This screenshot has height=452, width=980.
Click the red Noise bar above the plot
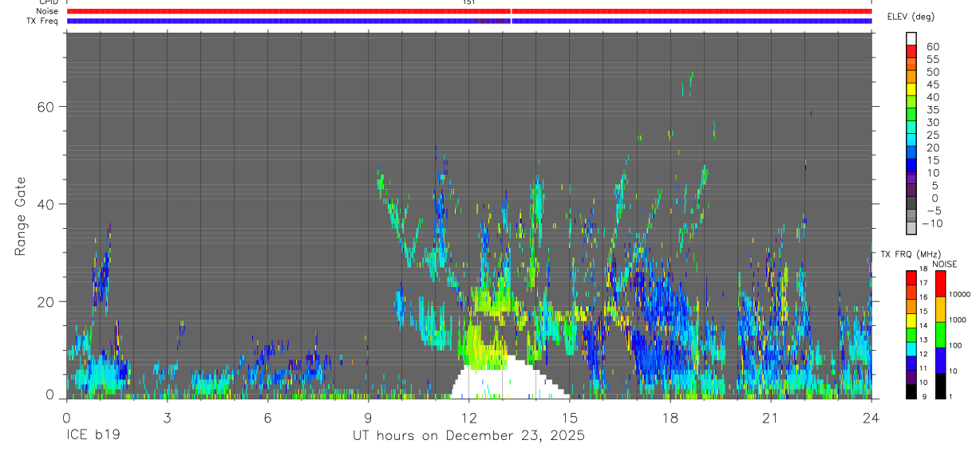469,11
